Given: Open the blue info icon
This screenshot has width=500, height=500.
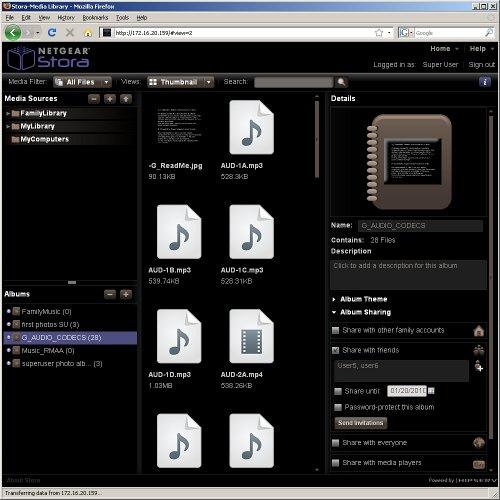Looking at the screenshot, I should point(485,82).
